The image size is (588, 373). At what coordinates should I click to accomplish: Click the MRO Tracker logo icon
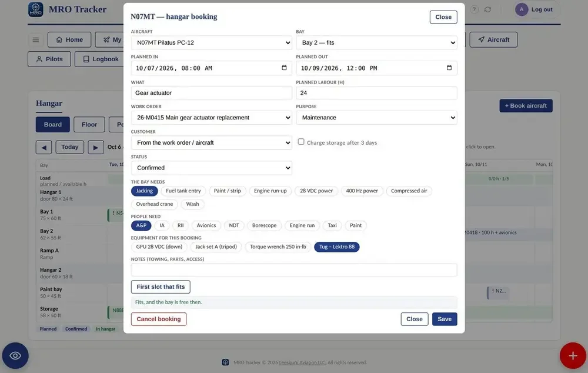click(36, 9)
